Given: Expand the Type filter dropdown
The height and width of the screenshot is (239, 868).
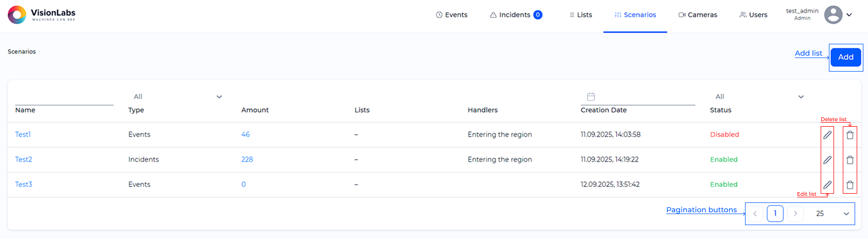Looking at the screenshot, I should pos(219,97).
